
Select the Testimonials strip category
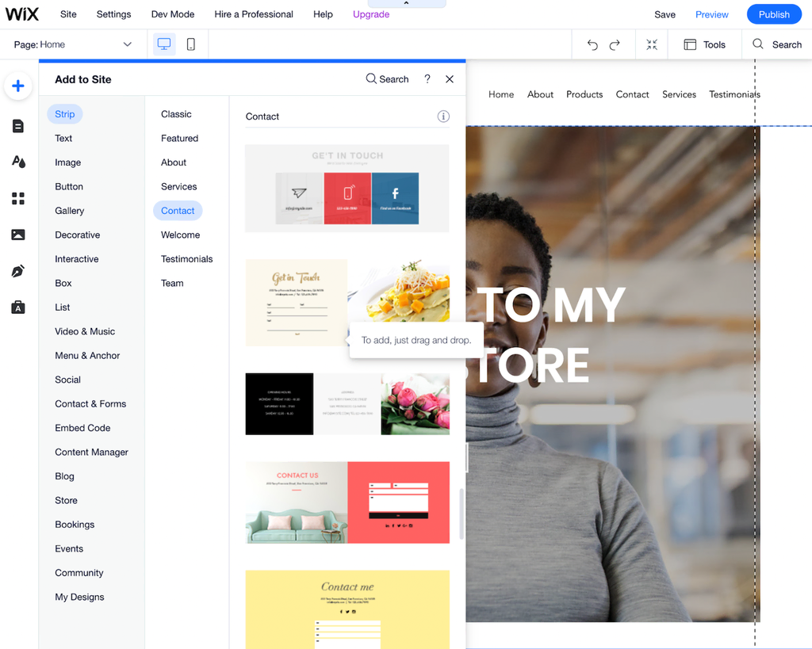pyautogui.click(x=187, y=259)
